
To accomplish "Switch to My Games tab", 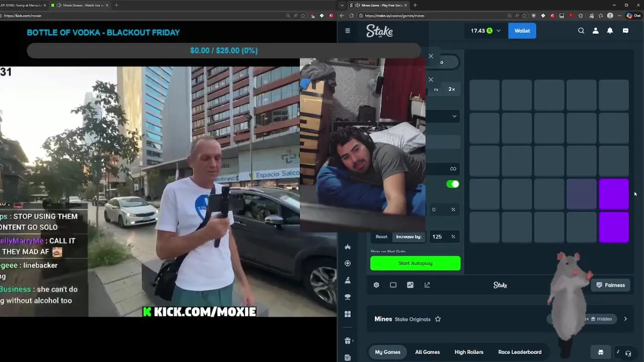I will click(387, 352).
